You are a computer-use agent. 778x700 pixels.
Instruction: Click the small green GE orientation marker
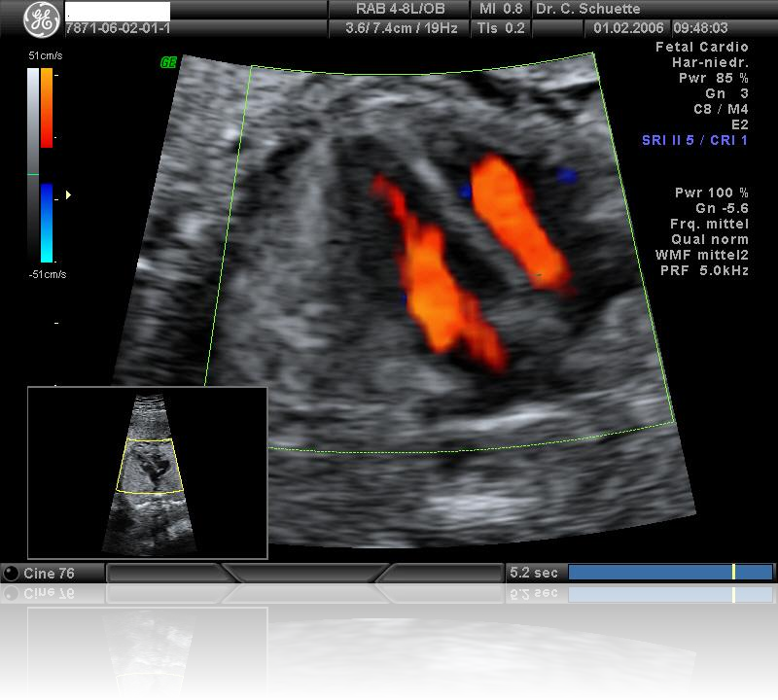[168, 63]
